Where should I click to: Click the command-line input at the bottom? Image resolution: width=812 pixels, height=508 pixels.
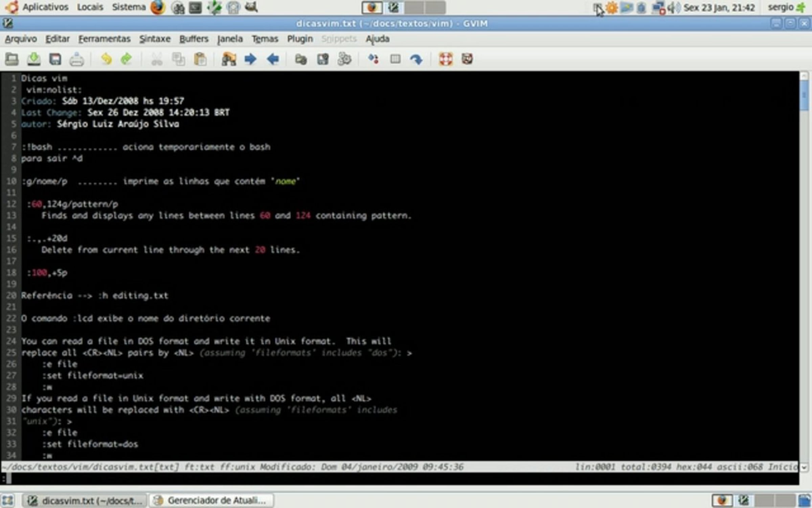[x=400, y=479]
